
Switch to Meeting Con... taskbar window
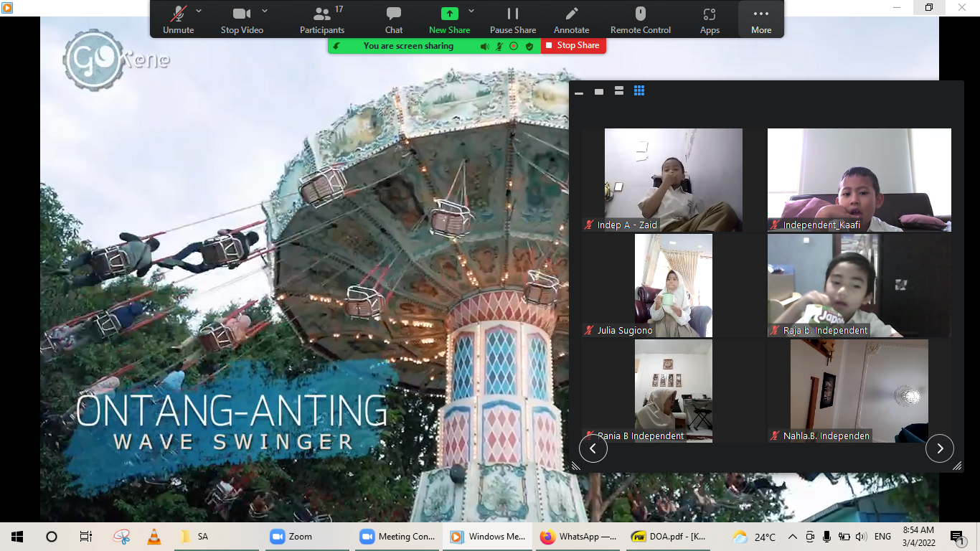[399, 537]
